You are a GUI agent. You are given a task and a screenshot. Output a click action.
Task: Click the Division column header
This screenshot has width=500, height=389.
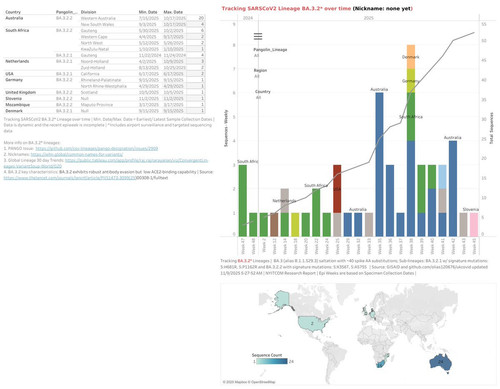(x=88, y=12)
